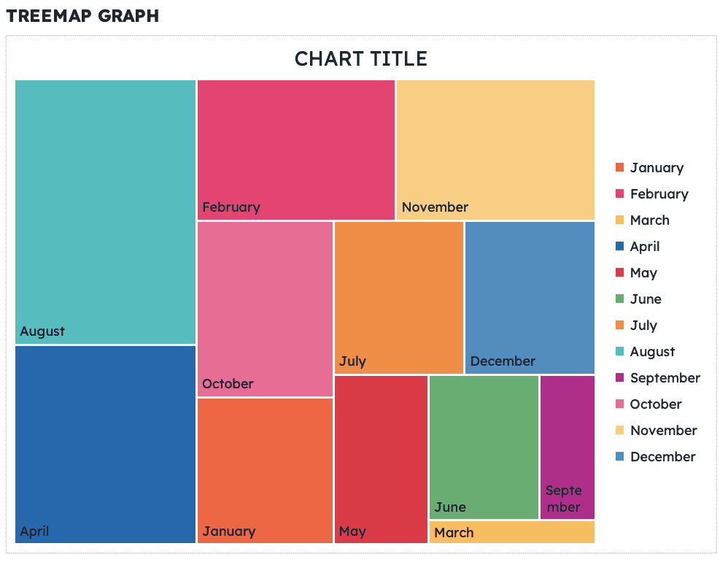
Task: Click the February treemap rectangle
Action: tap(296, 150)
